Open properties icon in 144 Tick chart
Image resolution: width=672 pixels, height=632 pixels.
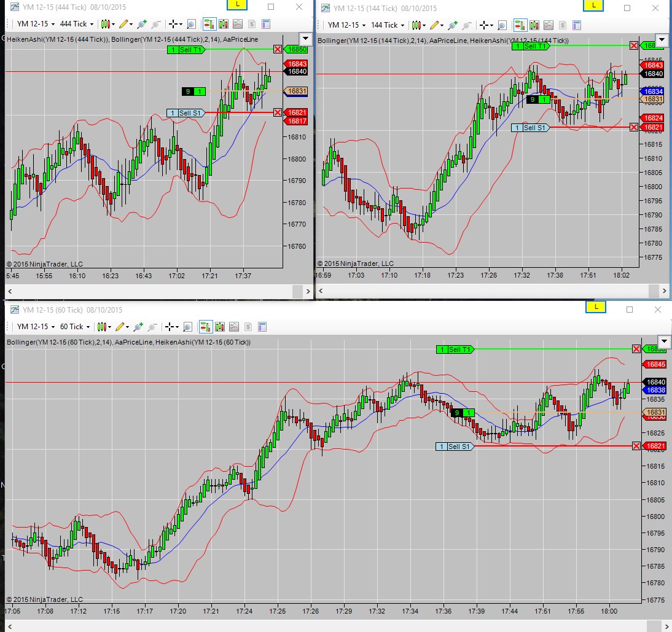[x=576, y=25]
